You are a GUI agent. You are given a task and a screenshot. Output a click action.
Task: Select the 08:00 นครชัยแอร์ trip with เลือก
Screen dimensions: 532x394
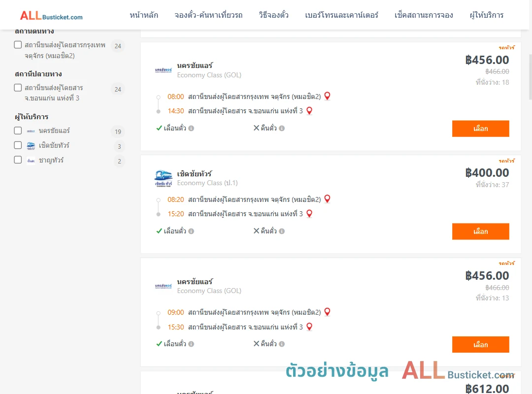point(480,129)
